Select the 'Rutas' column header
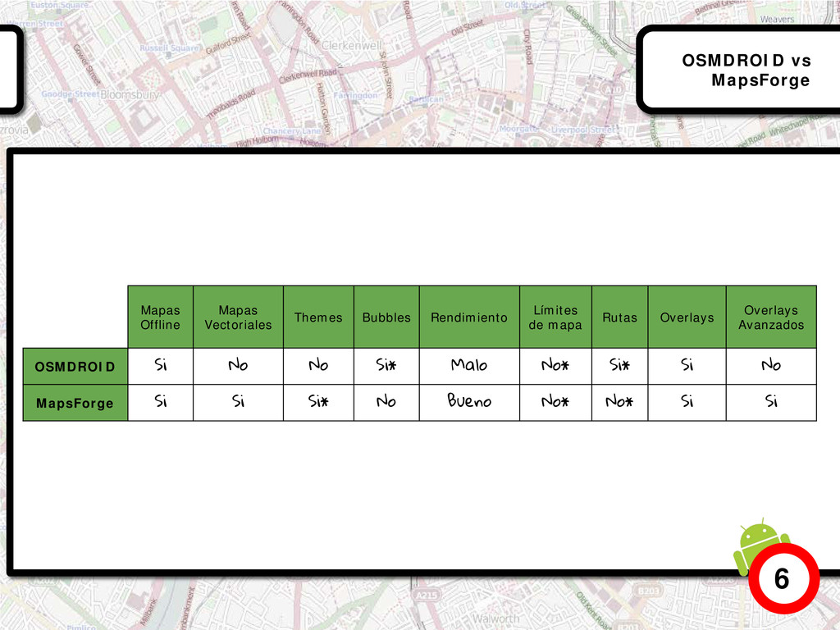This screenshot has height=630, width=840. coord(620,317)
